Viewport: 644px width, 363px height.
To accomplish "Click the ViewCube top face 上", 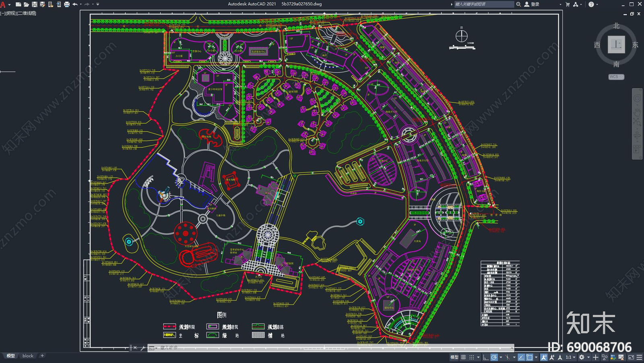I will tap(616, 44).
